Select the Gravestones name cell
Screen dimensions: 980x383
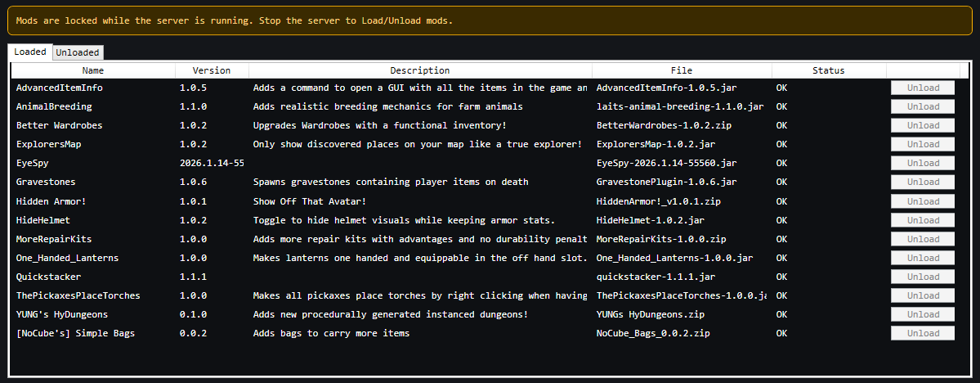click(47, 182)
